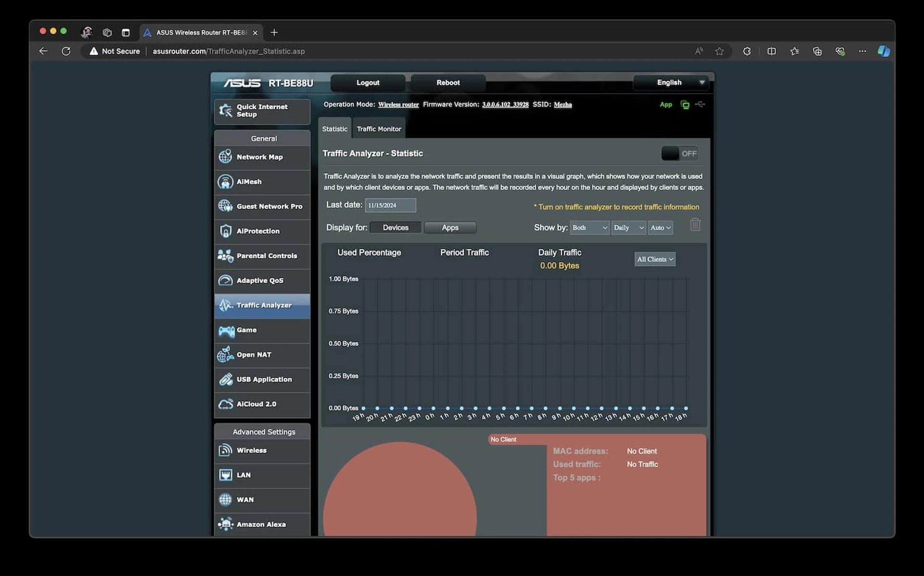Click the Last date input field

[x=390, y=205]
